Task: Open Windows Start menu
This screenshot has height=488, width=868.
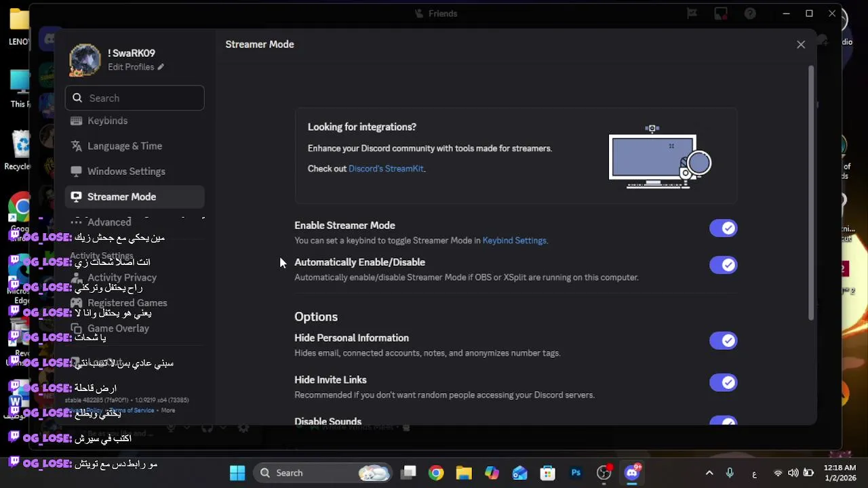Action: pyautogui.click(x=237, y=473)
